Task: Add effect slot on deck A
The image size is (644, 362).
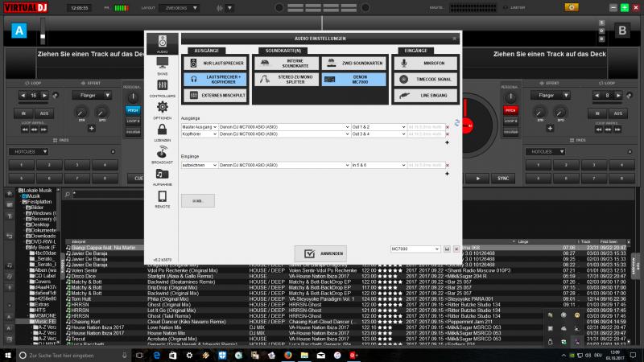Action: [91, 129]
